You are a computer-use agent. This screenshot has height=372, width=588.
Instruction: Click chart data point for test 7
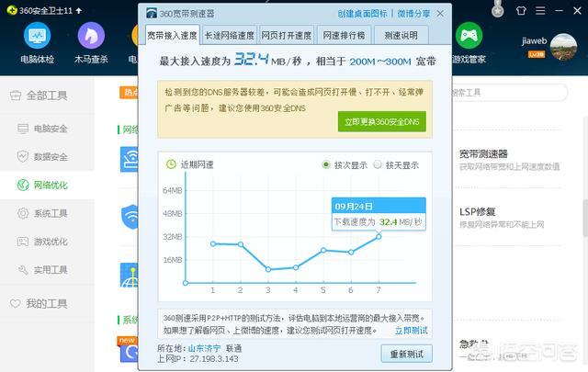(x=379, y=237)
